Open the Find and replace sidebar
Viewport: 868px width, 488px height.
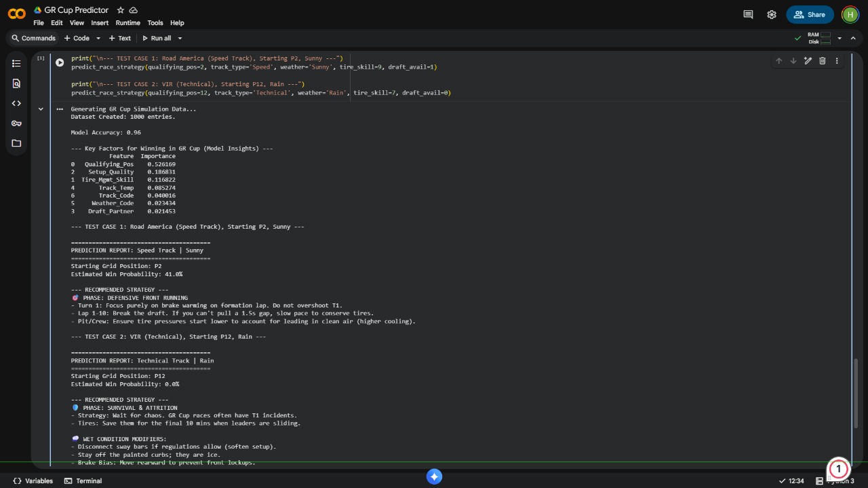[x=16, y=83]
